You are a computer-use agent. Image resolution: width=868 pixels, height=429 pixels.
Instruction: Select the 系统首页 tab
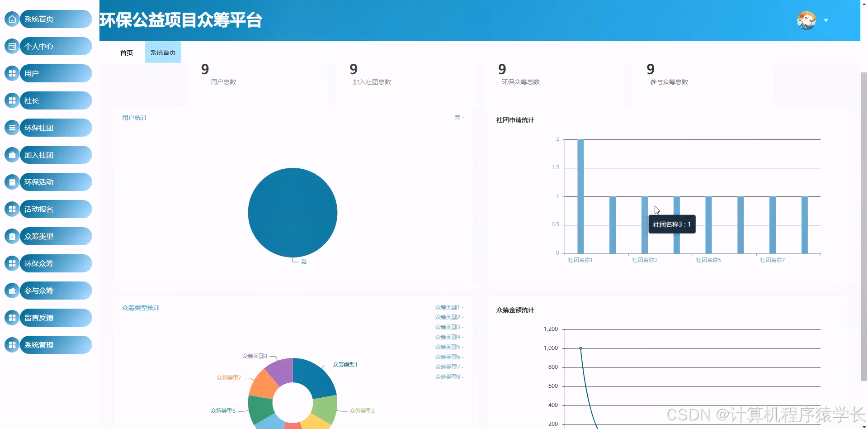click(163, 52)
